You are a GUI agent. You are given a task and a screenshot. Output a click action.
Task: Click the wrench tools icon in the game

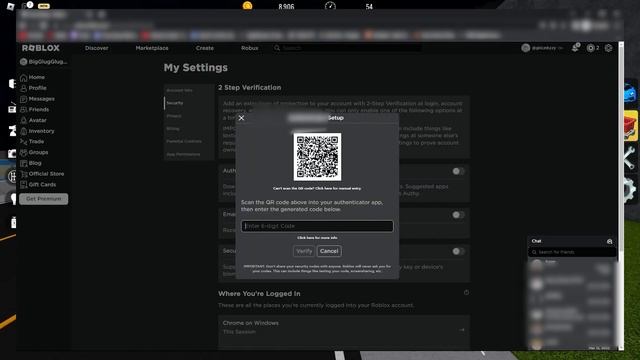coord(630,158)
